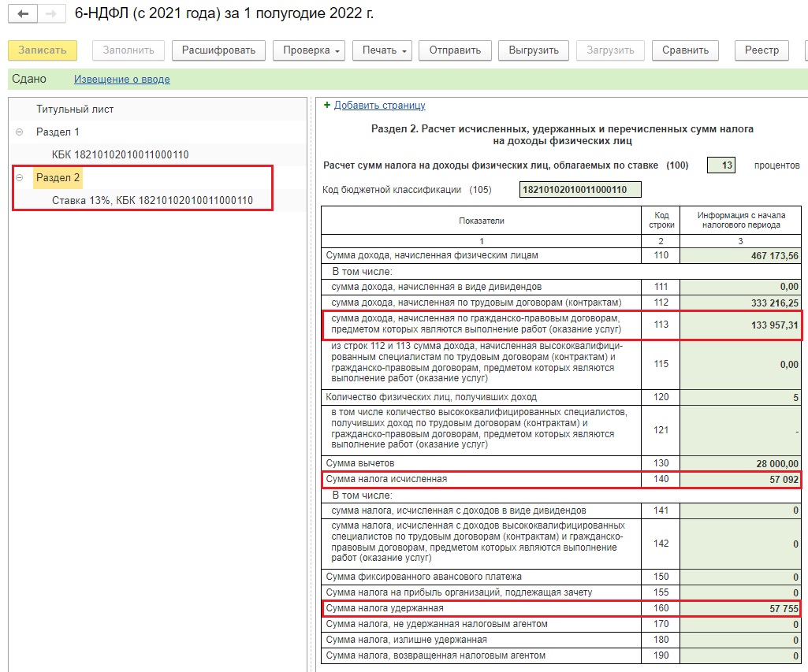Select Титульный лист in the tree
The image size is (808, 672).
[75, 110]
